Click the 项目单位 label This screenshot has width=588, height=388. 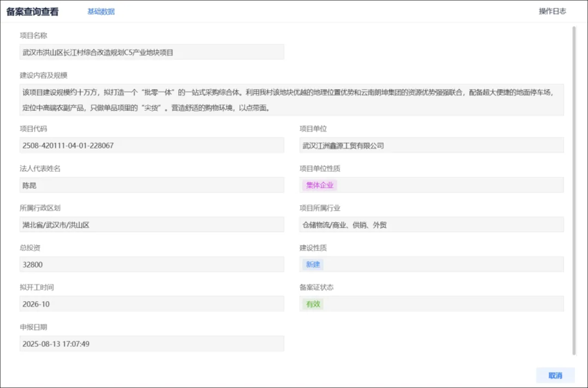tap(313, 129)
